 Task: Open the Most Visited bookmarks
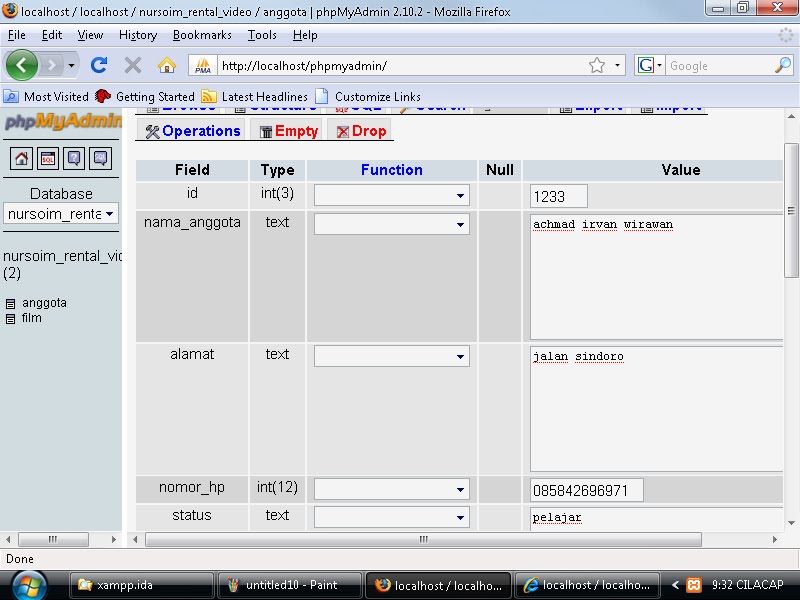coord(46,96)
